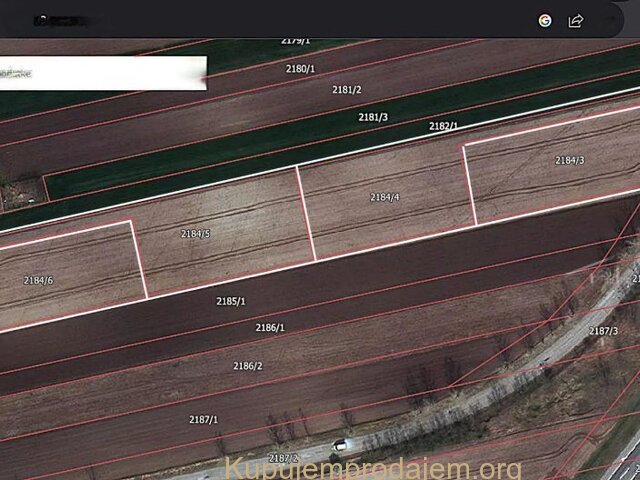Click the share icon in the top bar
640x480 pixels.
(576, 20)
